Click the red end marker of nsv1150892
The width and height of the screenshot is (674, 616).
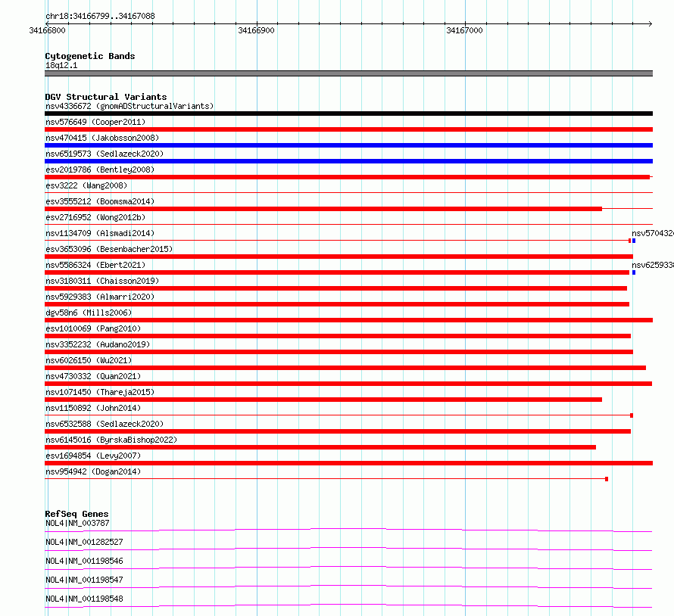click(632, 415)
